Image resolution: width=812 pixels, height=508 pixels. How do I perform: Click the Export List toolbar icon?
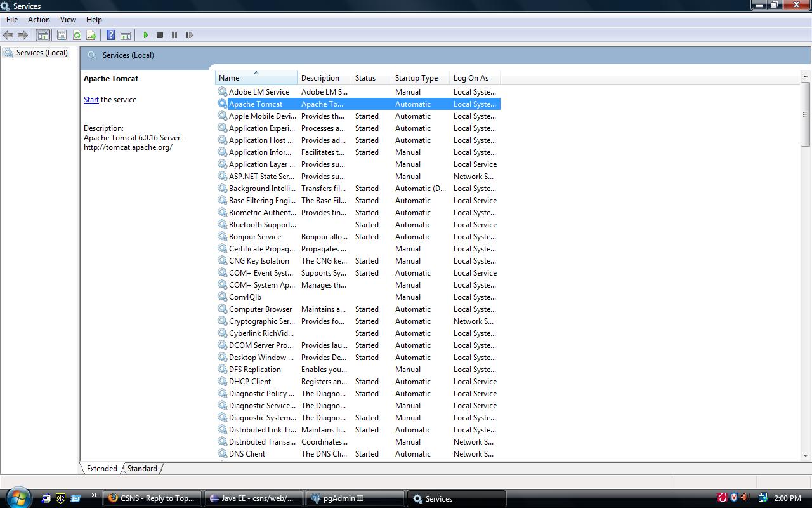[91, 35]
